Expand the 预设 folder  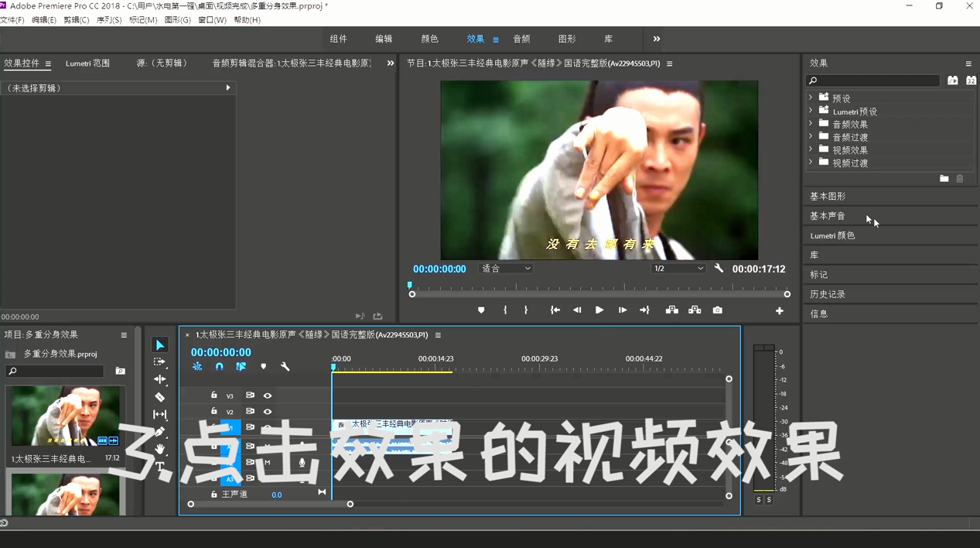[x=811, y=98]
